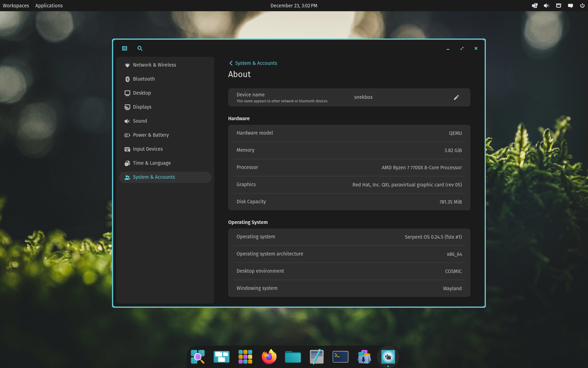The height and width of the screenshot is (368, 588).
Task: Close the Settings window
Action: 476,48
